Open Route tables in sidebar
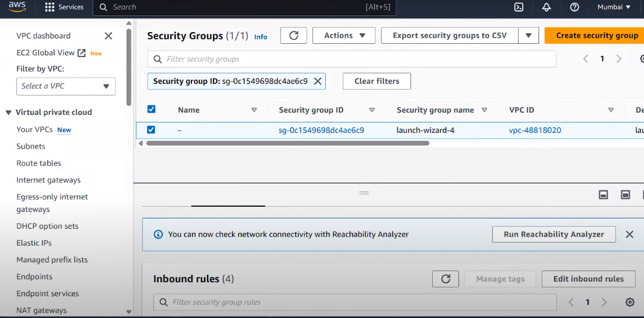 click(38, 163)
